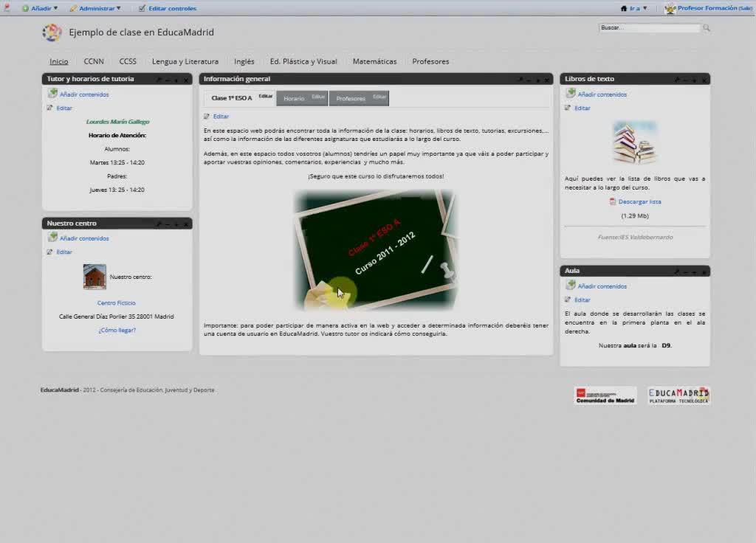Viewport: 756px width, 543px height.
Task: Focus the Buscar search field
Action: pos(650,28)
